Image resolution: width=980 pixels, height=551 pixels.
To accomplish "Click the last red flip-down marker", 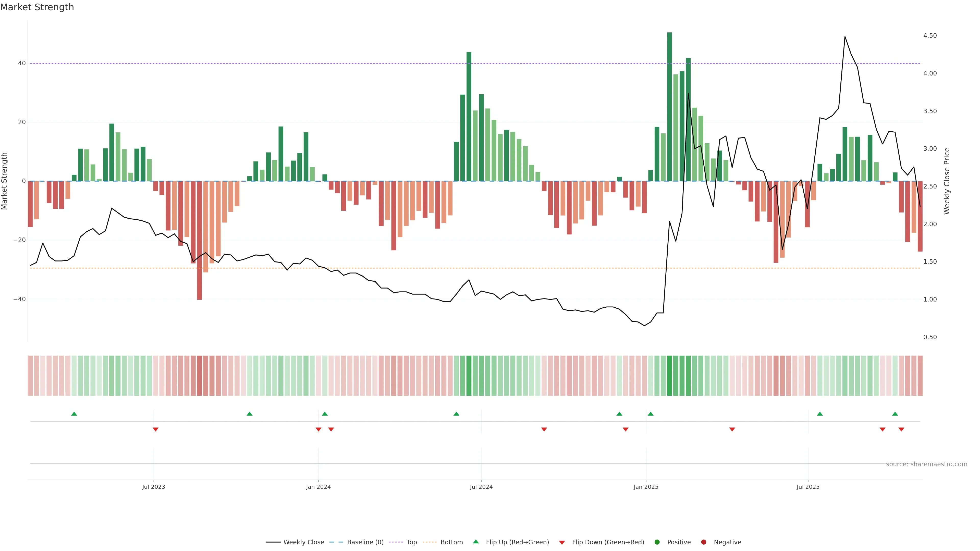I will coord(901,429).
